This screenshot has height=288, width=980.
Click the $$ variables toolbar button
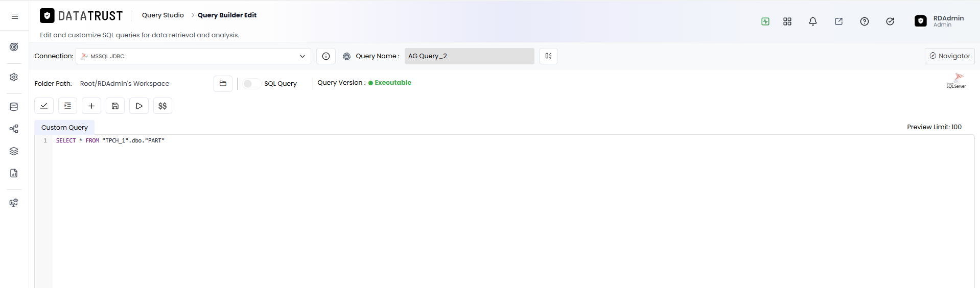[162, 106]
